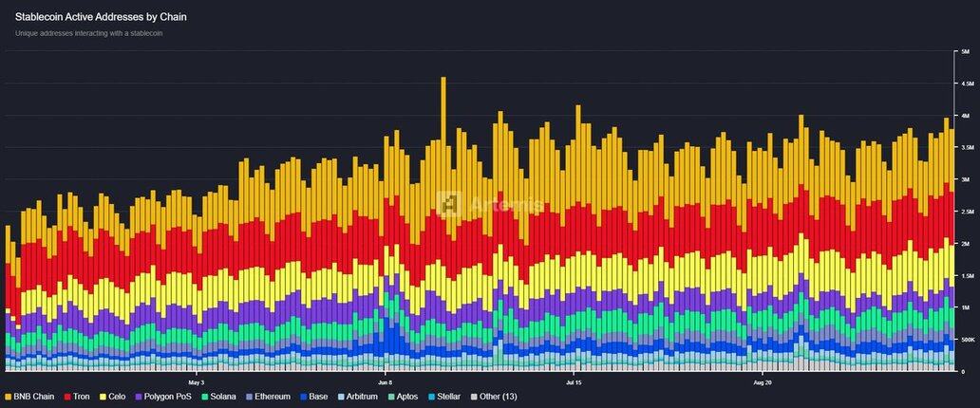The height and width of the screenshot is (408, 980).
Task: Click the Ethereum legend square icon
Action: point(250,397)
